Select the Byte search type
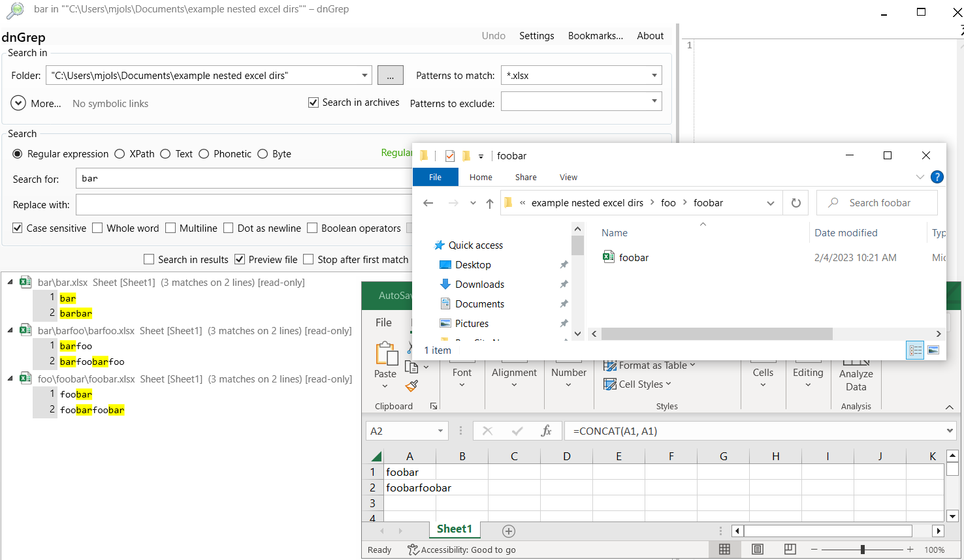 (263, 154)
